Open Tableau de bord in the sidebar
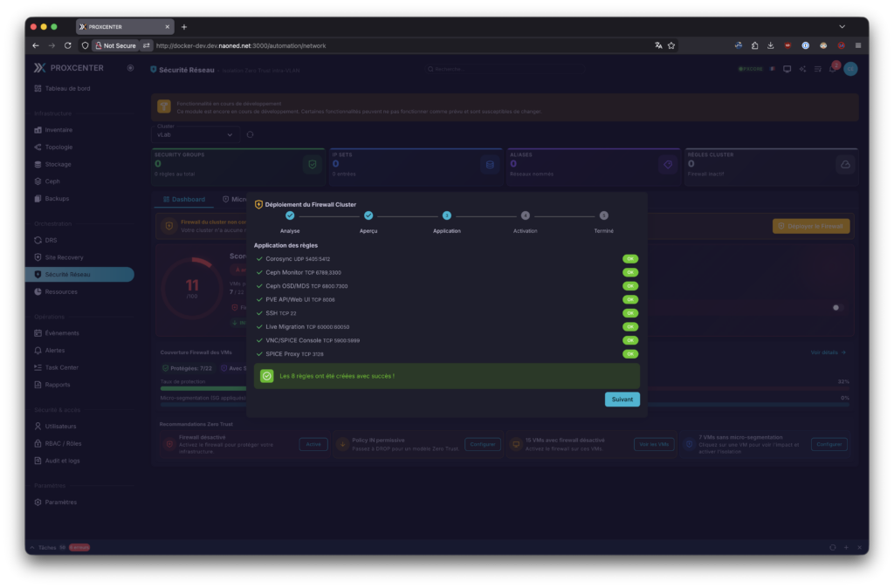 pyautogui.click(x=67, y=88)
